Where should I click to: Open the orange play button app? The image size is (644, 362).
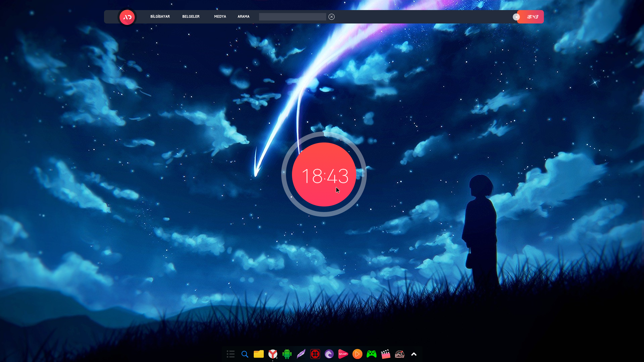pos(357,354)
